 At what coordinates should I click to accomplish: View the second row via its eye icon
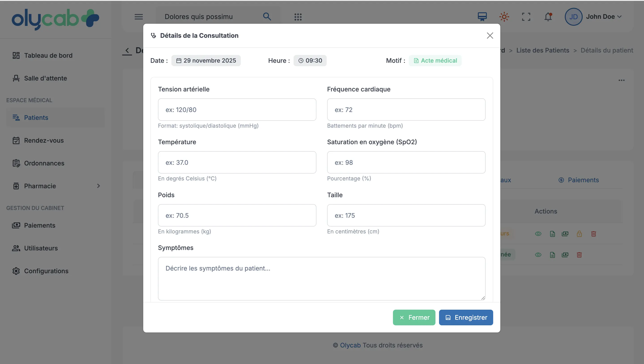[538, 255]
